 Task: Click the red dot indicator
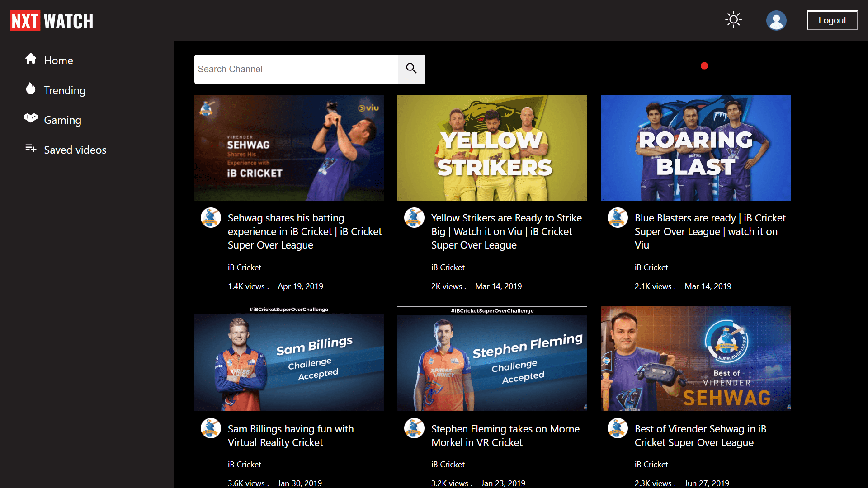[704, 66]
